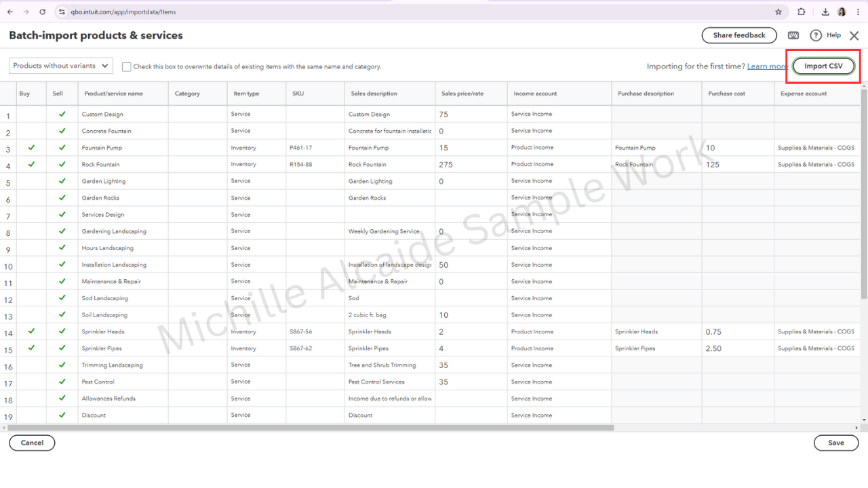868x488 pixels.
Task: Click Income account cell for Sprinkler Pipes
Action: click(x=559, y=348)
